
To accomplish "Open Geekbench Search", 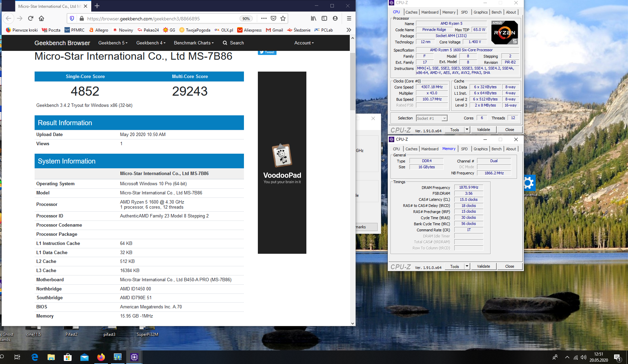I will 233,43.
